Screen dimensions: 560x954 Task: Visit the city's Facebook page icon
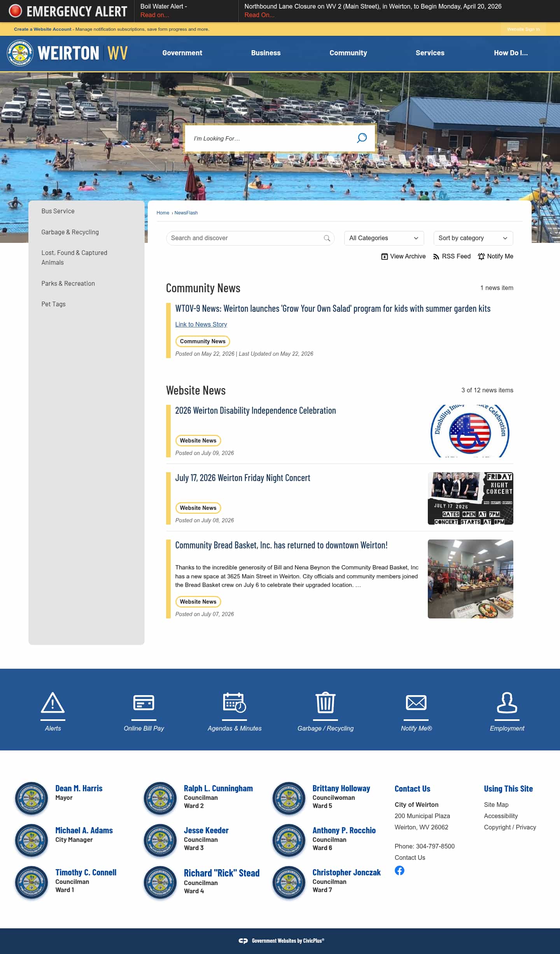[399, 870]
